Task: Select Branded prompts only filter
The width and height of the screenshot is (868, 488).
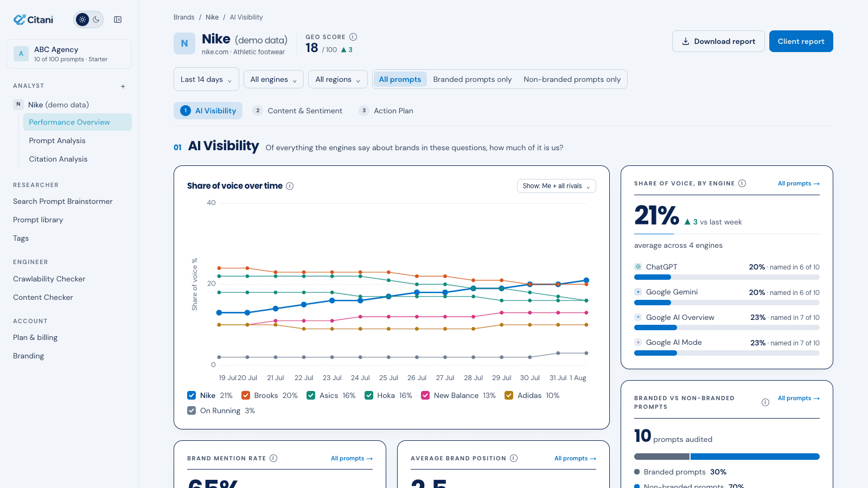Action: [473, 79]
